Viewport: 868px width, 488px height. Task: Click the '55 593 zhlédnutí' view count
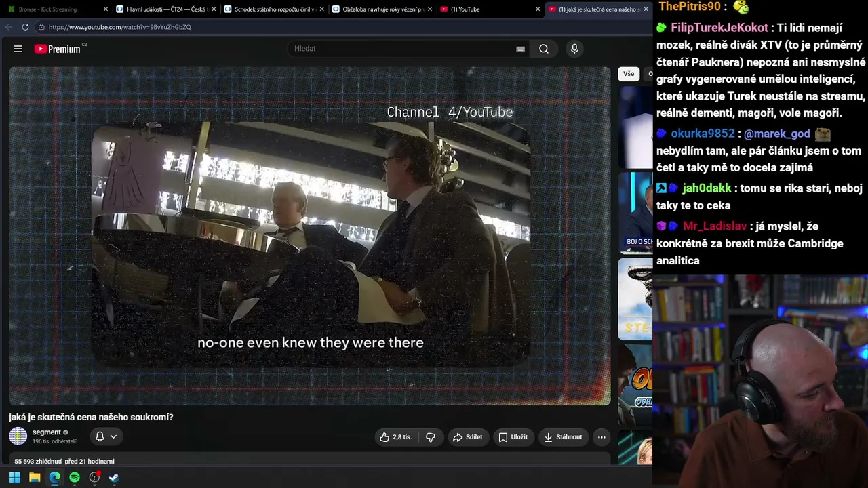[x=38, y=462]
